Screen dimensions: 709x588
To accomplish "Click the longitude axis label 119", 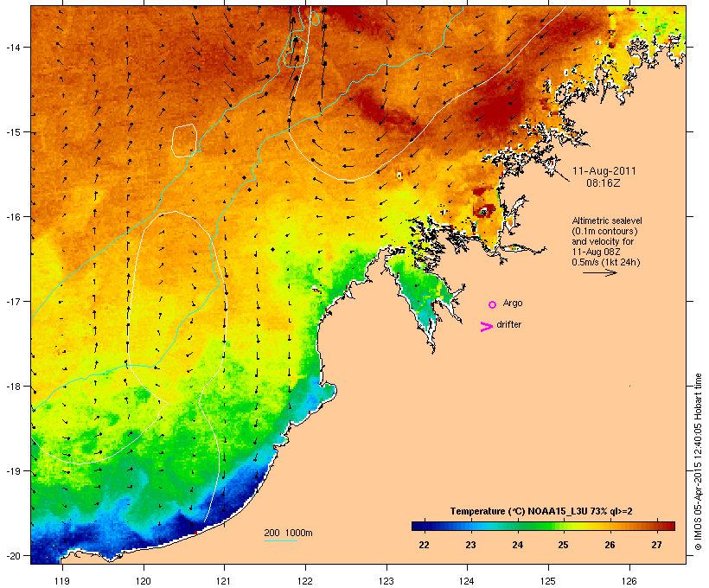I will coord(62,581).
